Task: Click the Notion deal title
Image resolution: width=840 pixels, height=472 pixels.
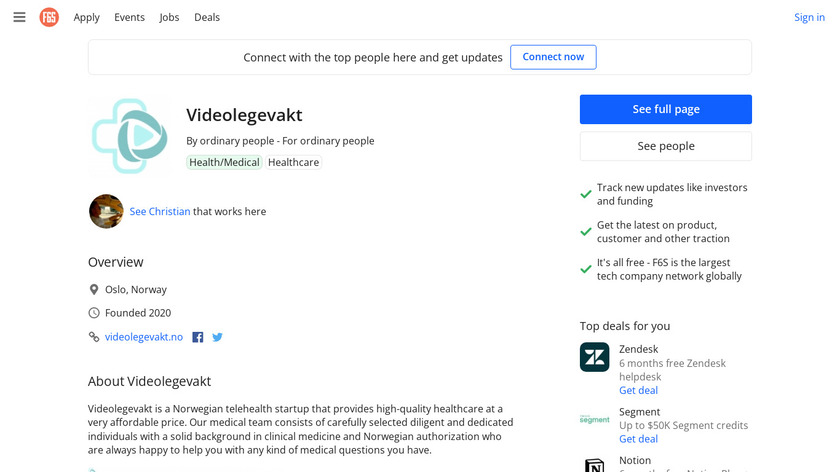Action: coord(635,460)
